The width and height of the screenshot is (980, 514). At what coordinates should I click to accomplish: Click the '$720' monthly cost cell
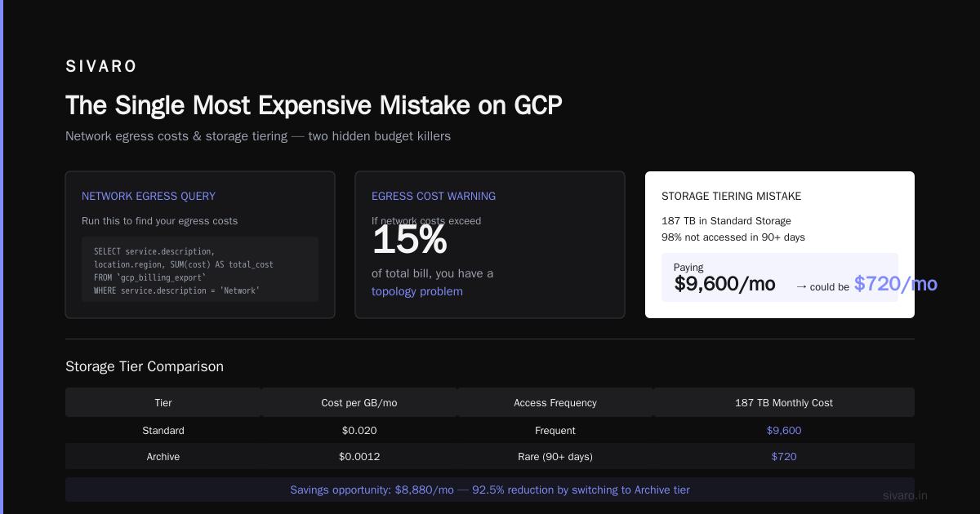click(784, 457)
